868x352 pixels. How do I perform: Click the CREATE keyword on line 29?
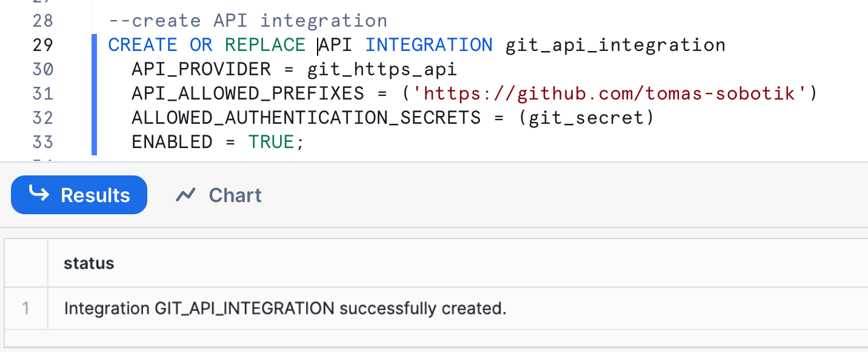point(143,45)
